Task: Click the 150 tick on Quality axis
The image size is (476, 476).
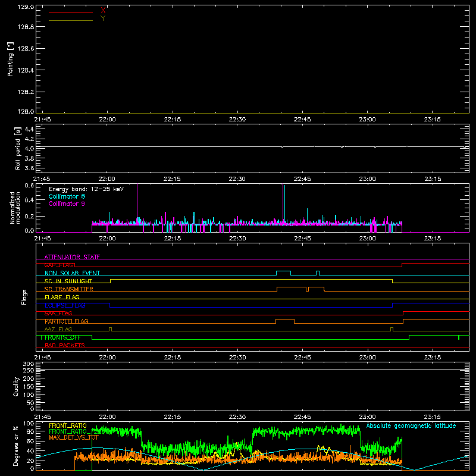Action: click(x=29, y=387)
